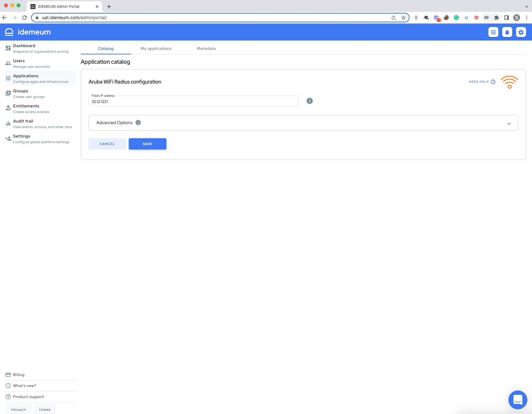The height and width of the screenshot is (414, 532).
Task: Select the IDEMEUM Admin Portal browser tab
Action: [64, 7]
